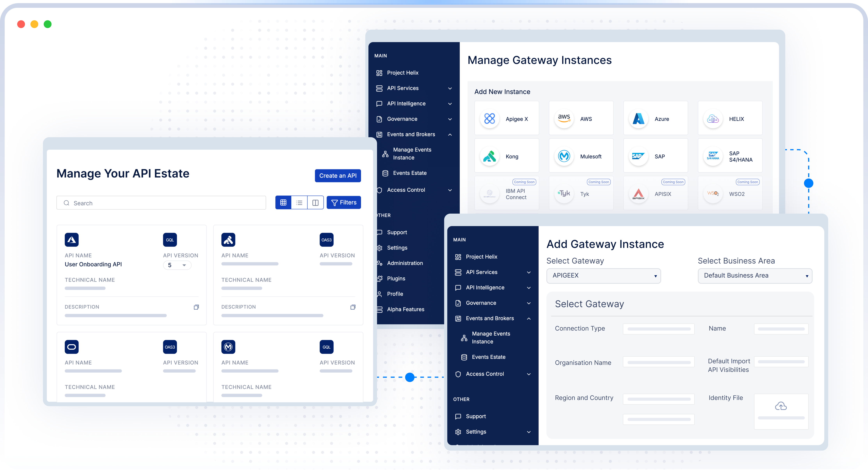Click the AWS gateway icon

[x=564, y=118]
